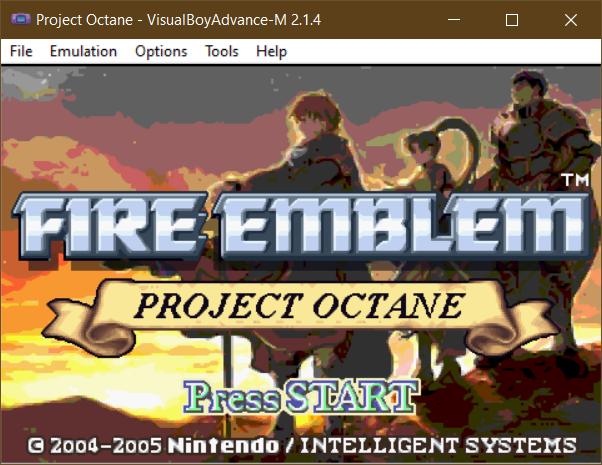Open the File menu
Image resolution: width=602 pixels, height=465 pixels.
21,51
